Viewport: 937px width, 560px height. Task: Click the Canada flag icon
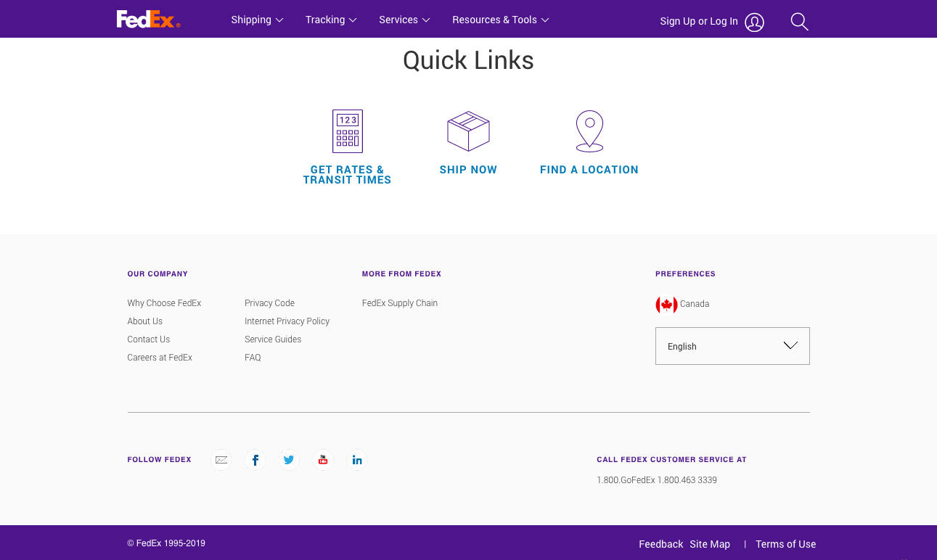point(666,305)
